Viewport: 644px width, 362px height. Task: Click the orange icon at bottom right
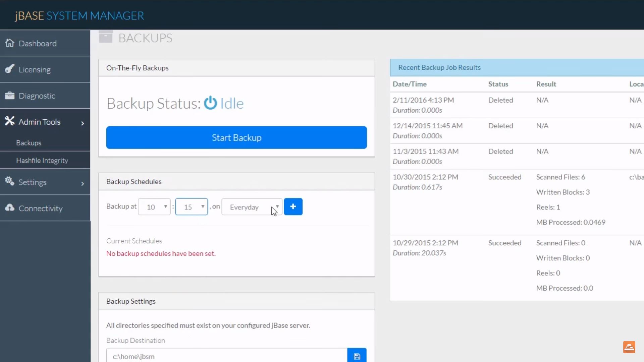tap(629, 347)
